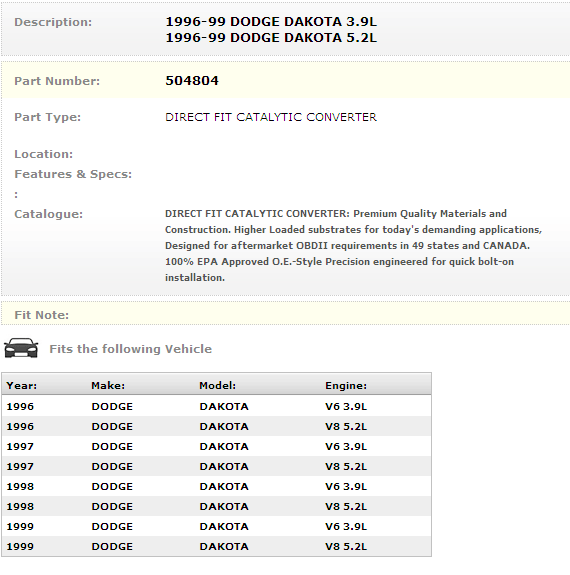The image size is (570, 575).
Task: Click the catalogue description paragraph
Action: 353,245
